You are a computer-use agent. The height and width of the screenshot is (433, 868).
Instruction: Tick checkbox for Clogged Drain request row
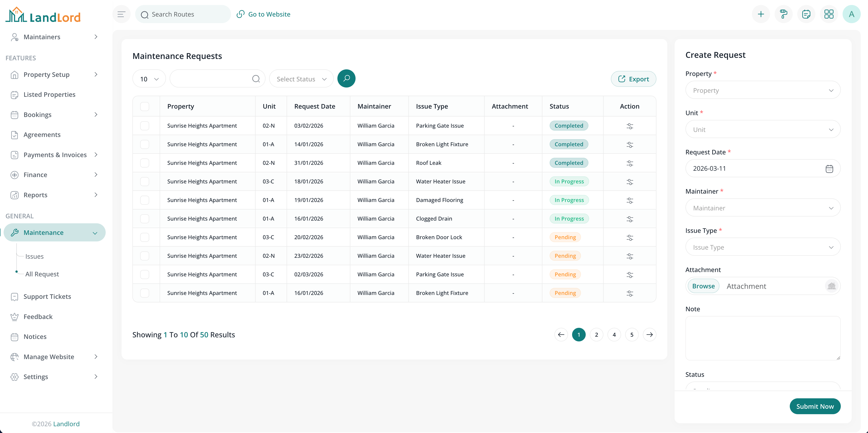pyautogui.click(x=145, y=219)
